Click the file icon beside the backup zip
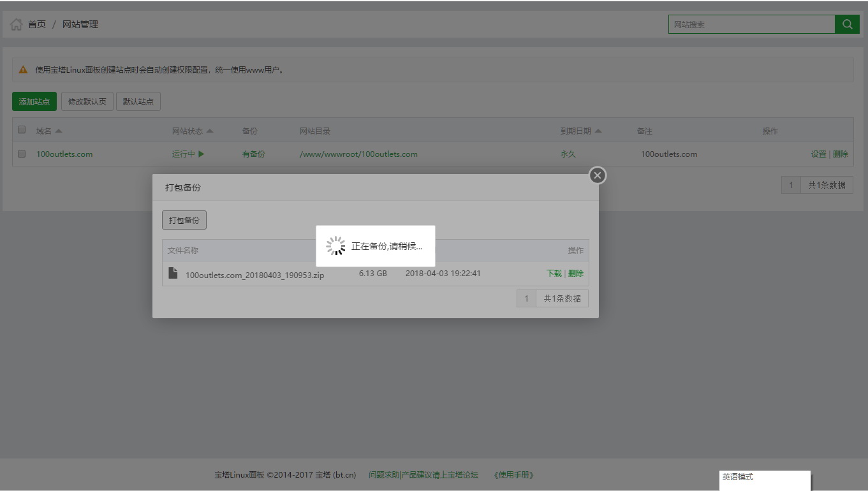 172,273
